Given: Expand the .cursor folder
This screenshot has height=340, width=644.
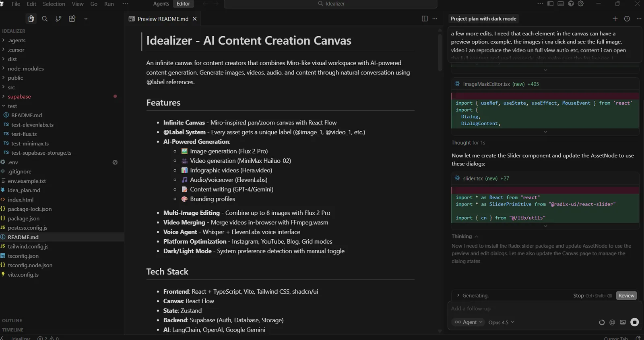Looking at the screenshot, I should click(16, 50).
